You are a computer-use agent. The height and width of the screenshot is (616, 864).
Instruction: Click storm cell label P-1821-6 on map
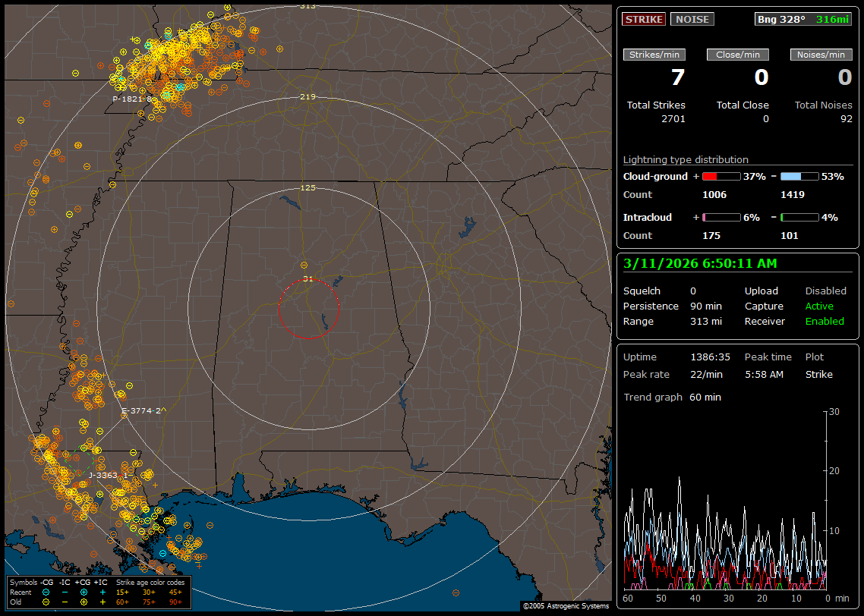[132, 99]
